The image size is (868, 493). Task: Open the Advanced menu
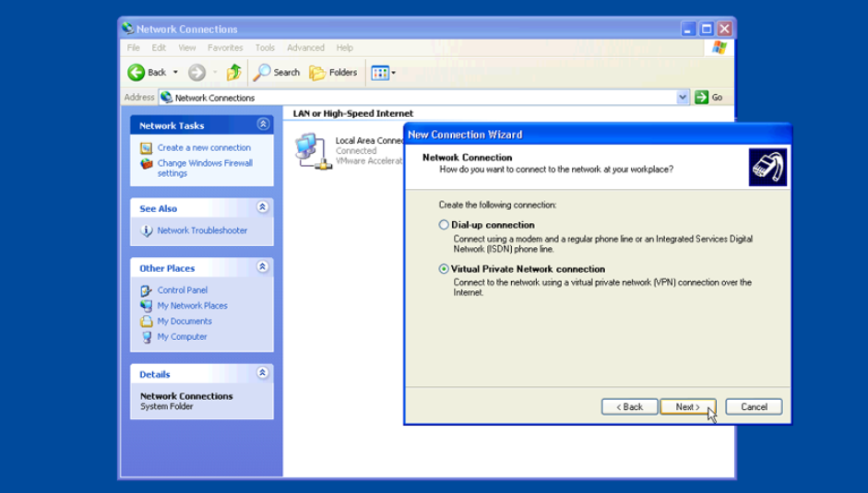[x=305, y=48]
